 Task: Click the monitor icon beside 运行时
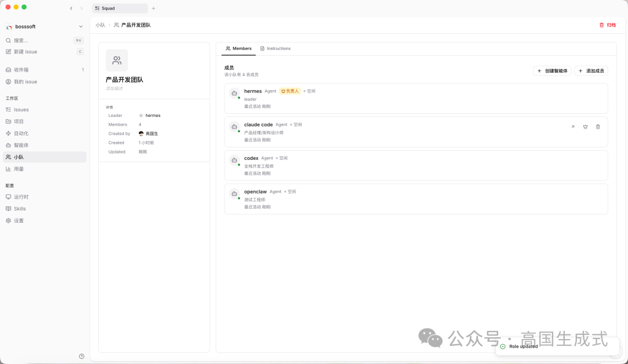coord(8,197)
